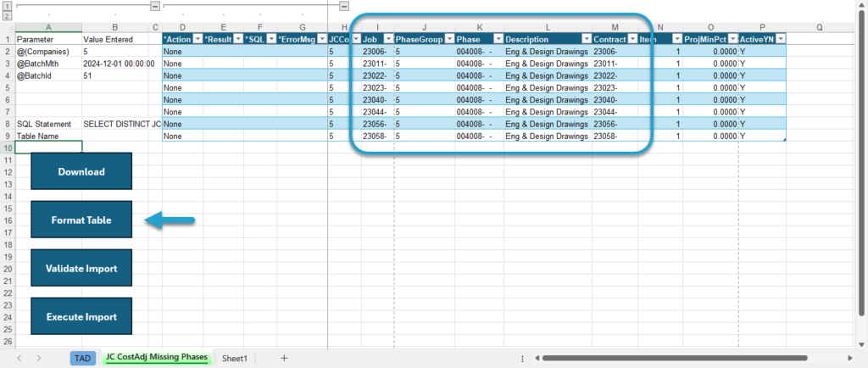Select row 10 header
This screenshot has height=368, width=868.
pyautogui.click(x=7, y=148)
